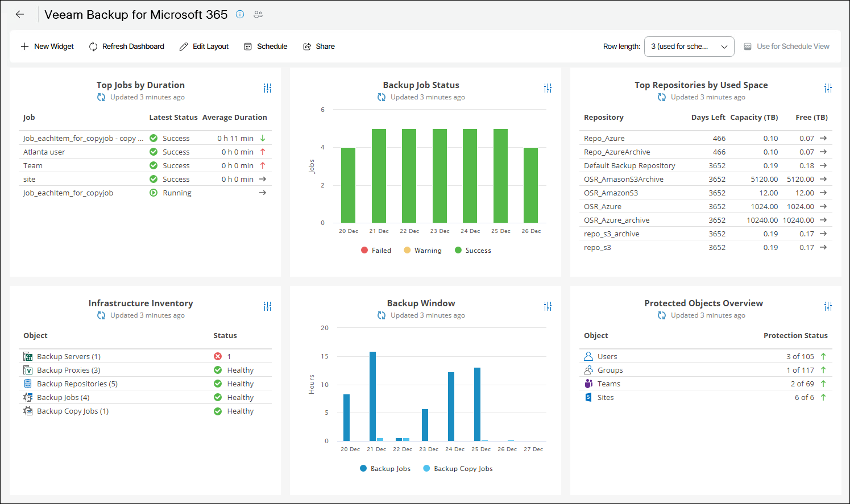Open Backup Job Status widget settings

tap(548, 88)
